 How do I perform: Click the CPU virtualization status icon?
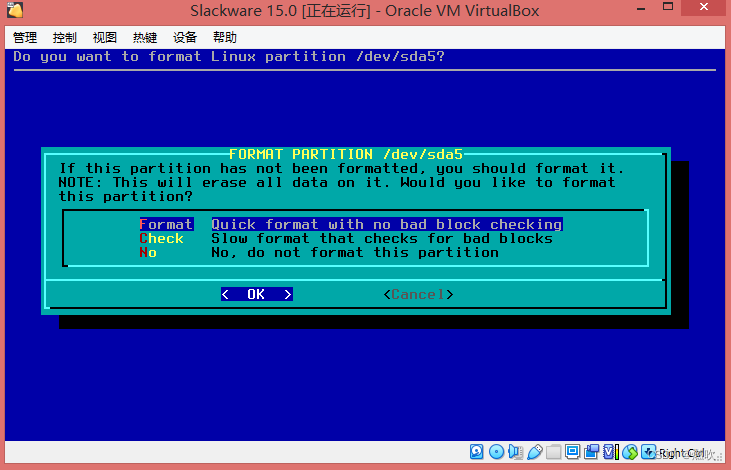click(611, 451)
